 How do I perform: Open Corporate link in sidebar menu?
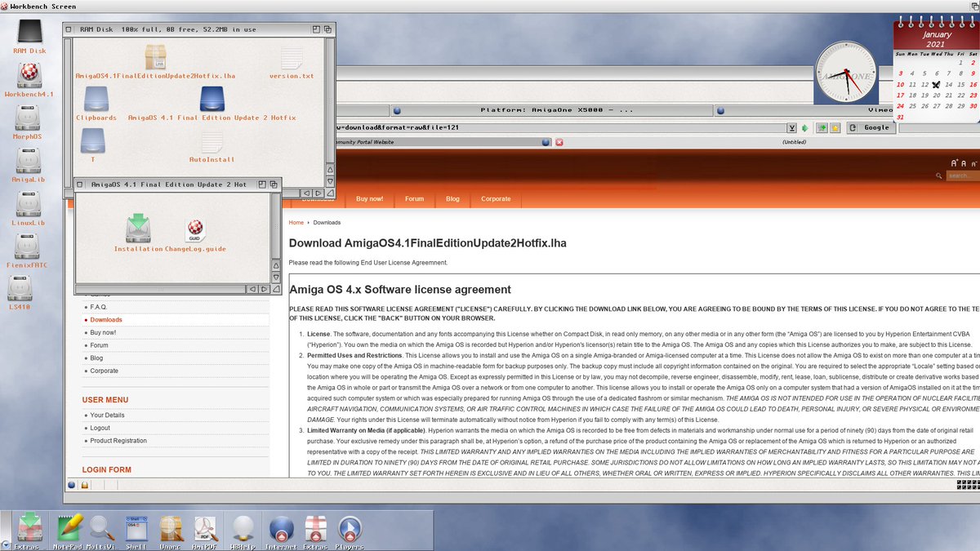[104, 371]
